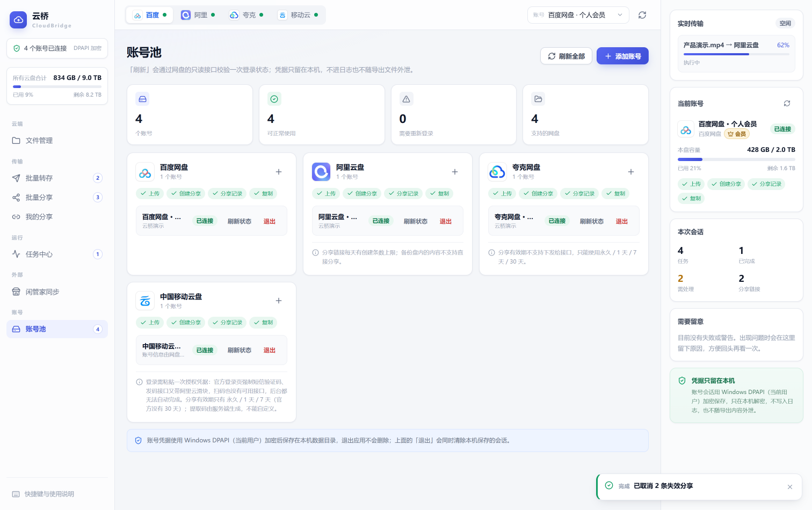812x510 pixels.
Task: Log out the 阿里云盘 account
Action: 446,221
